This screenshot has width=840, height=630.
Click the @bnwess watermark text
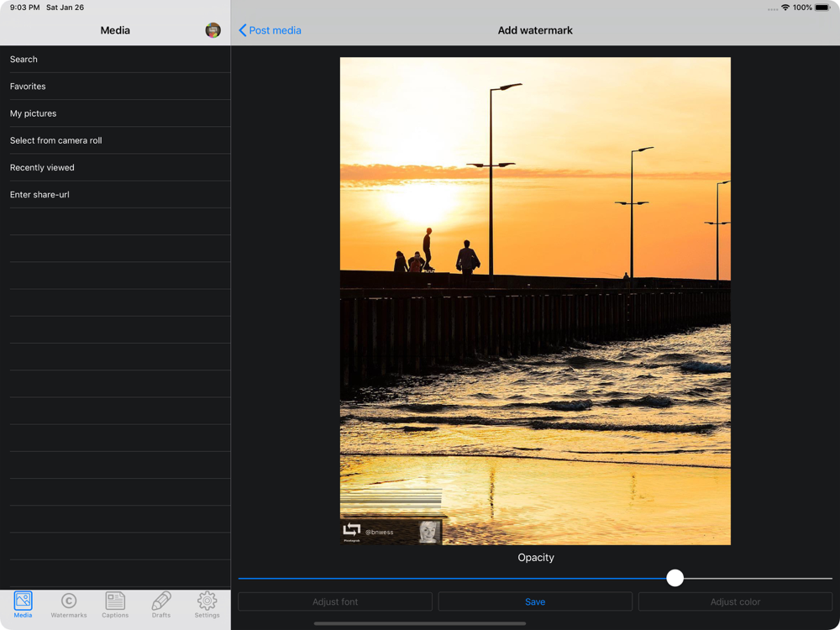click(380, 532)
